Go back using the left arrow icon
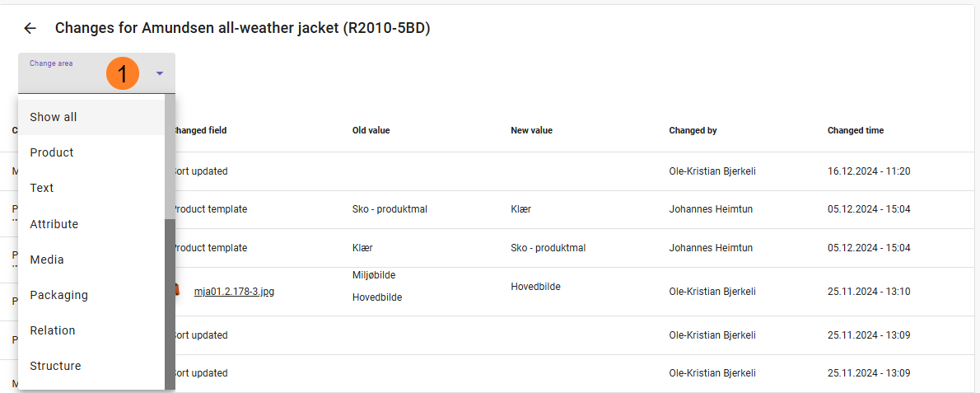This screenshot has width=980, height=393. 30,28
